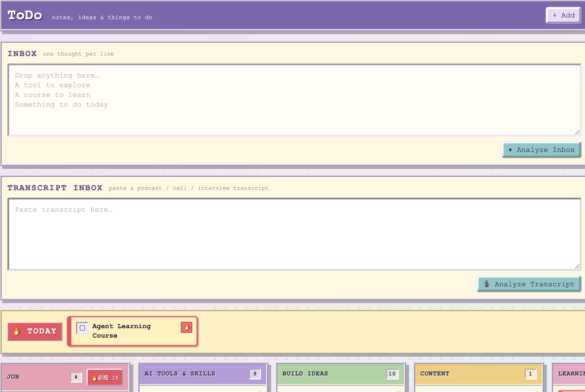Click the + Add button
Screen dimensions: 585x392
point(563,15)
